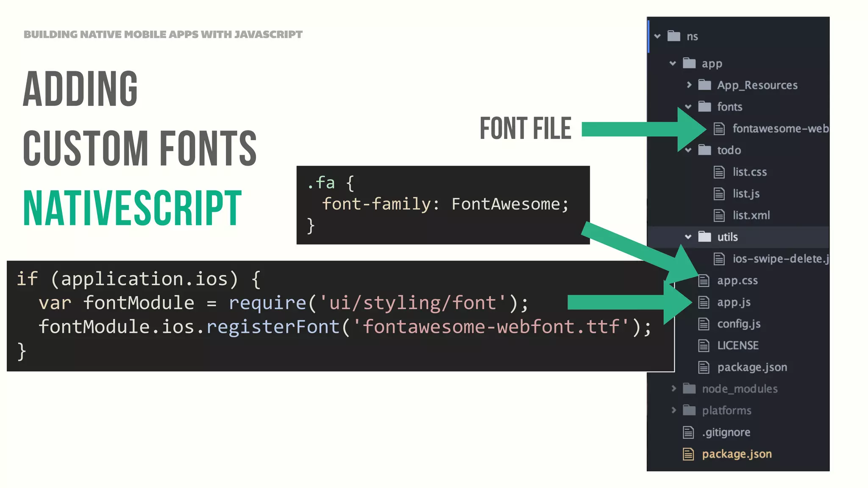This screenshot has height=488, width=868.
Task: Click the app folder icon
Action: [x=689, y=63]
